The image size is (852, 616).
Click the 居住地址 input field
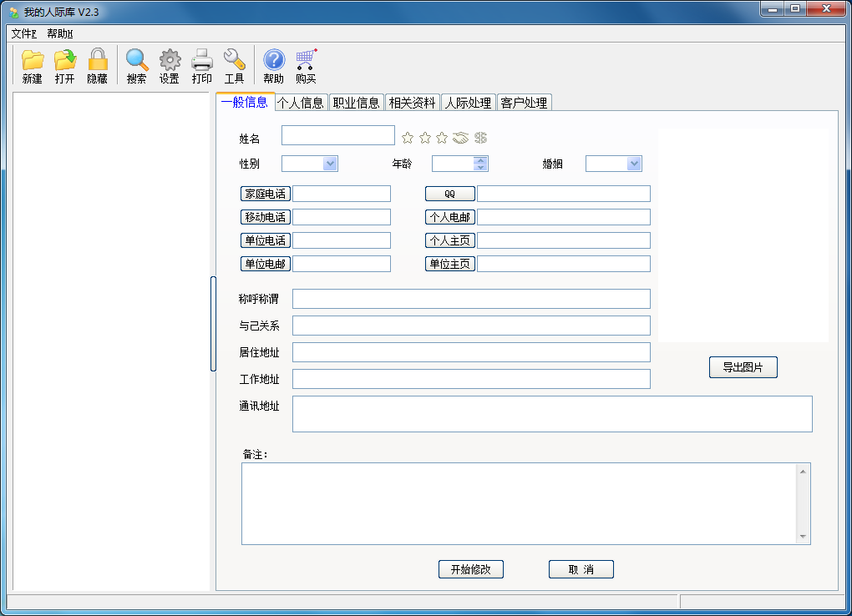471,352
